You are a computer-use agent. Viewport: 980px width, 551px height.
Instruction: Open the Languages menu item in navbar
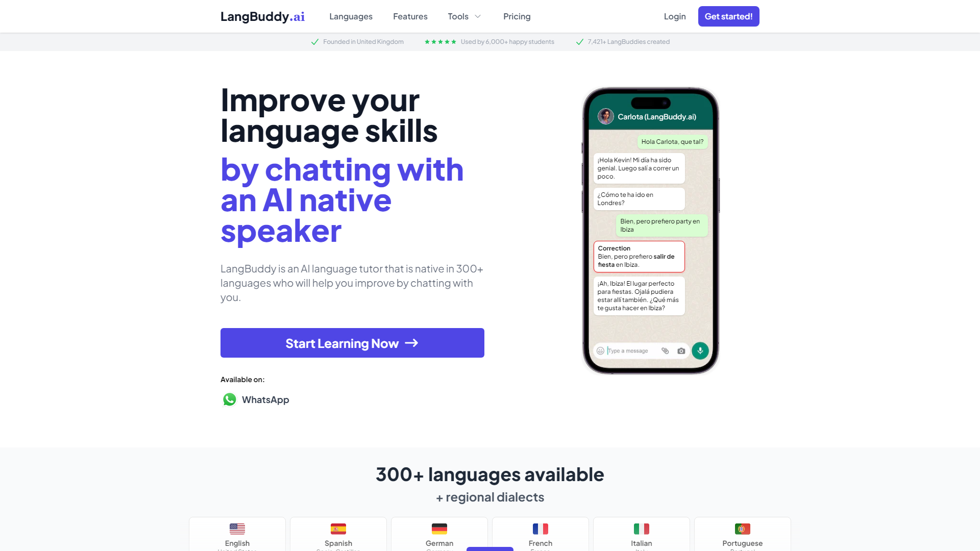tap(351, 16)
